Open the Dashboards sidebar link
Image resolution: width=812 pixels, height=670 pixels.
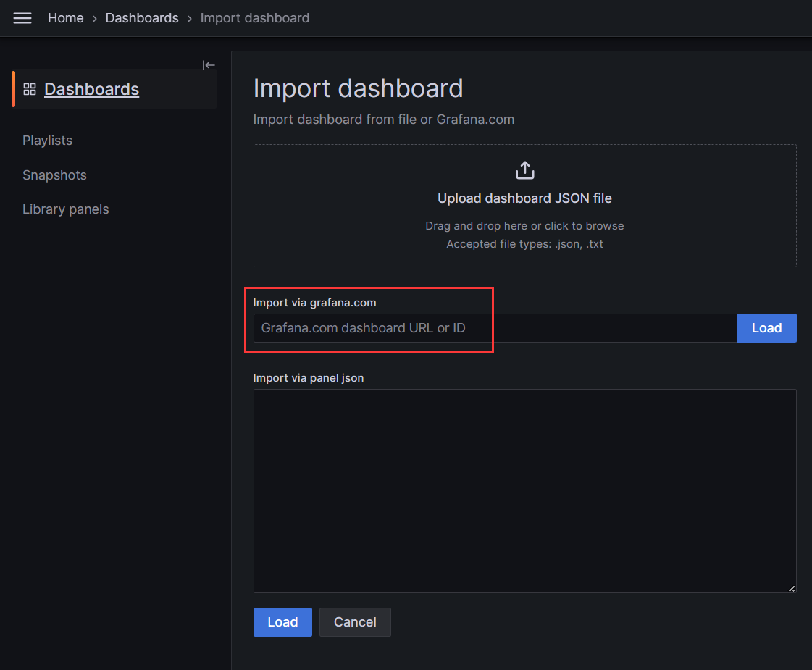coord(92,89)
